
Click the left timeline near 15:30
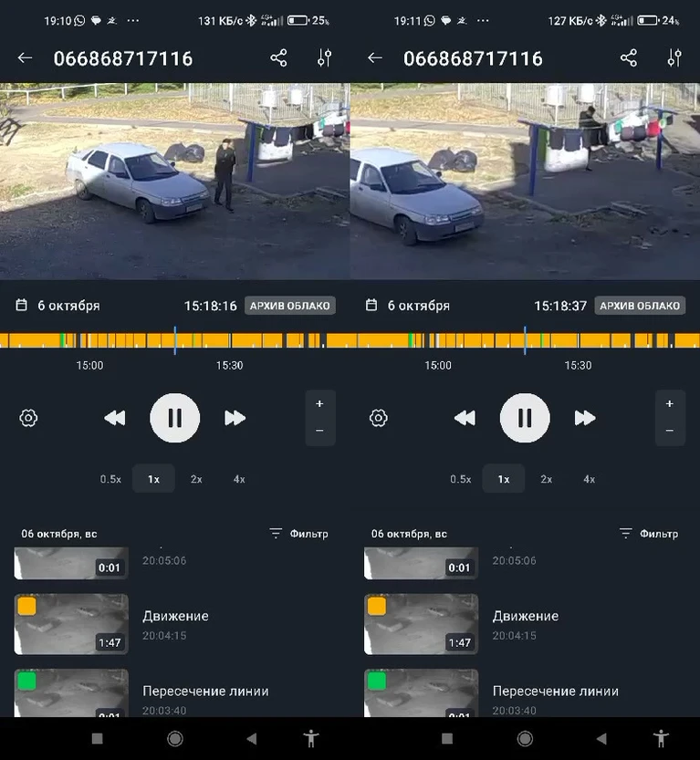point(230,340)
